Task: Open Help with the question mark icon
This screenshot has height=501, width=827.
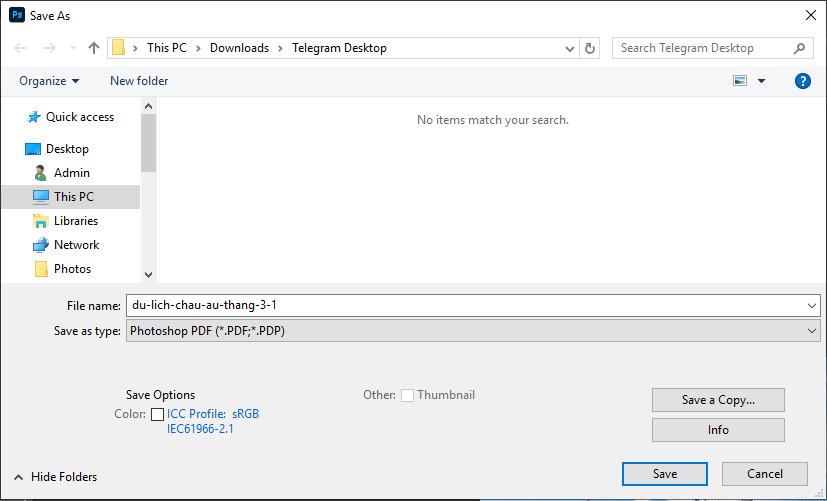Action: pyautogui.click(x=802, y=81)
